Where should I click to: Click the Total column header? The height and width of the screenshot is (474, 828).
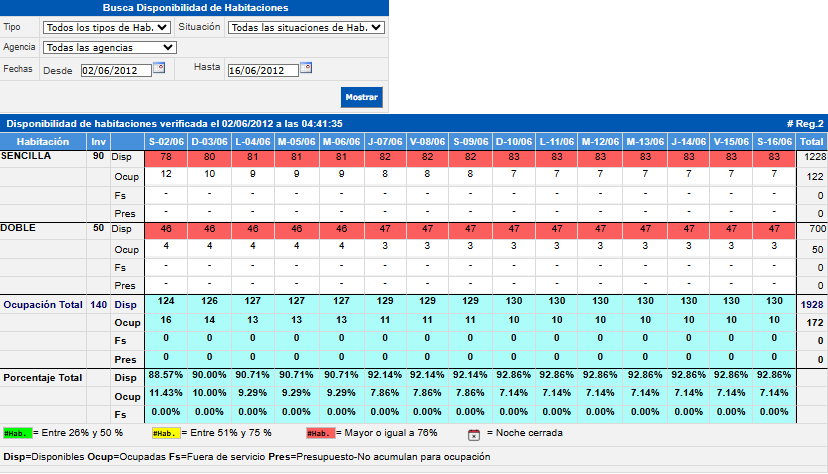pyautogui.click(x=811, y=140)
